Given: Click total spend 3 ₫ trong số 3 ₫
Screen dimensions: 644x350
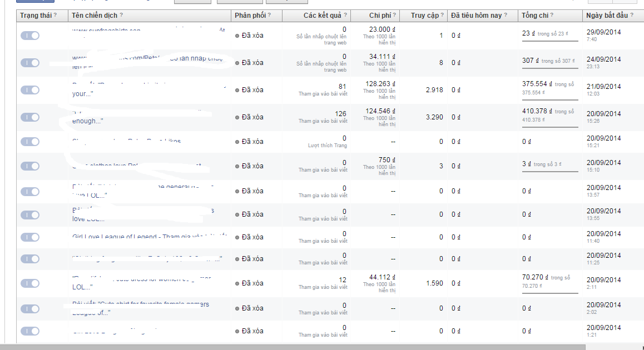Looking at the screenshot, I should coord(542,164).
